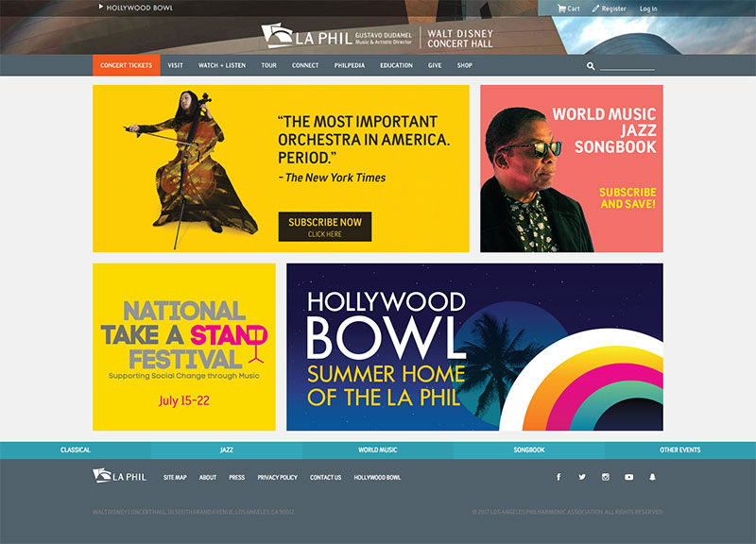Click the Subscribe and Save text
The width and height of the screenshot is (756, 544).
(627, 198)
